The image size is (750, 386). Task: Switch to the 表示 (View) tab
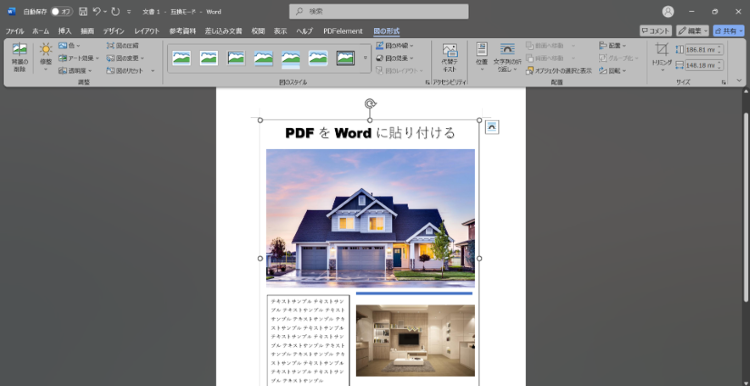[280, 31]
